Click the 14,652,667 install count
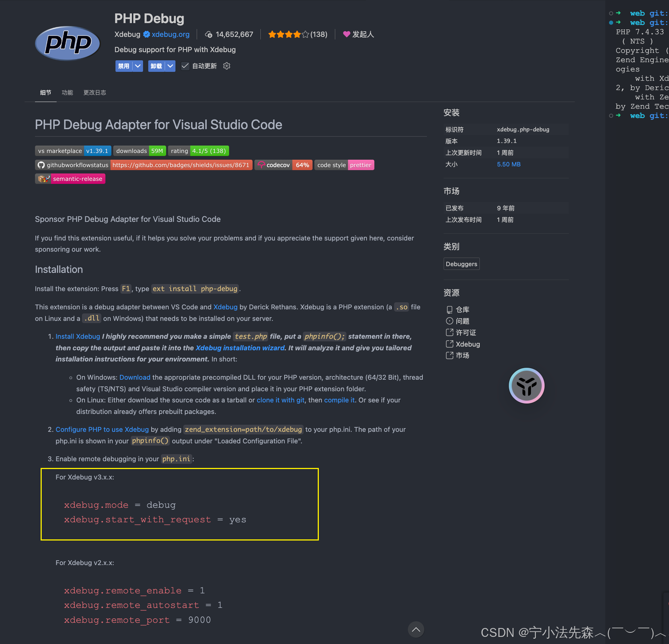Image resolution: width=669 pixels, height=644 pixels. [x=234, y=34]
